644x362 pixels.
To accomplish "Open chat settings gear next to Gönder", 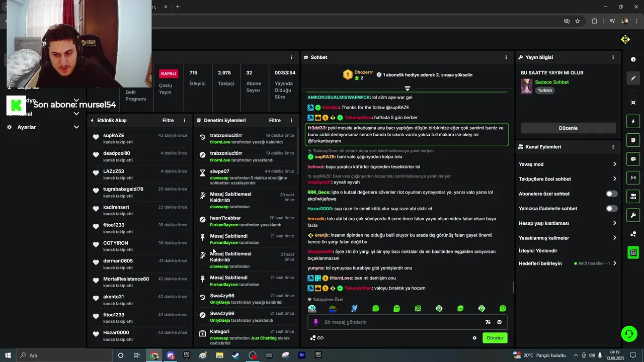I will coord(474,338).
